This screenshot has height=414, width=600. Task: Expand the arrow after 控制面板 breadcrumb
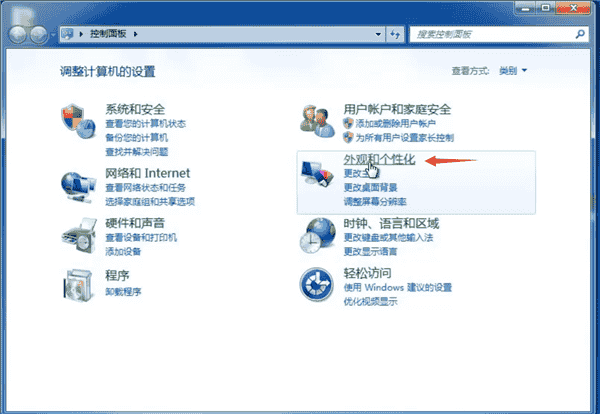[136, 34]
